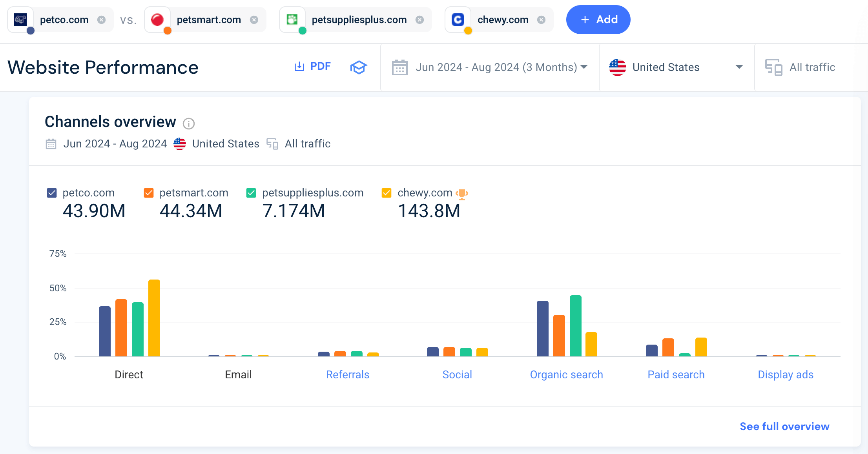Click chewy.com yellow Paid search bar
Viewport: 868px width, 454px height.
701,347
